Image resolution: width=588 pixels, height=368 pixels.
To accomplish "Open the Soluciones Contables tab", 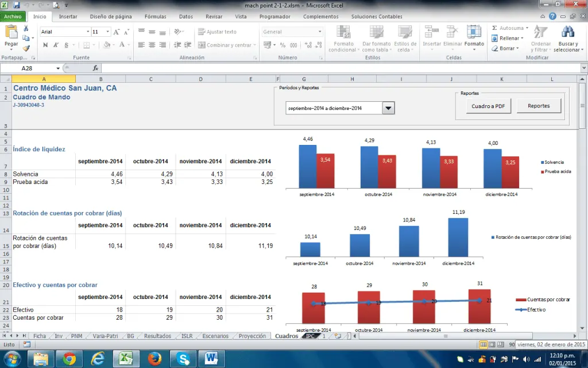I will pyautogui.click(x=377, y=17).
